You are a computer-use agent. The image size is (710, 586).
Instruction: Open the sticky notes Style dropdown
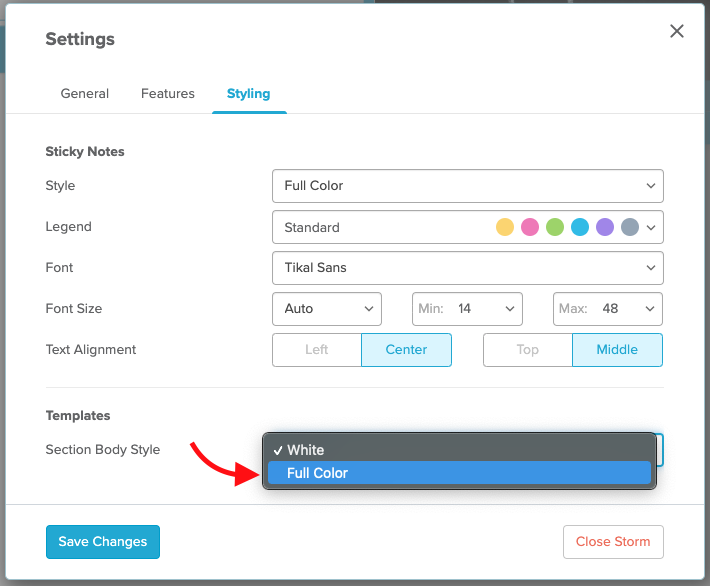click(x=468, y=186)
